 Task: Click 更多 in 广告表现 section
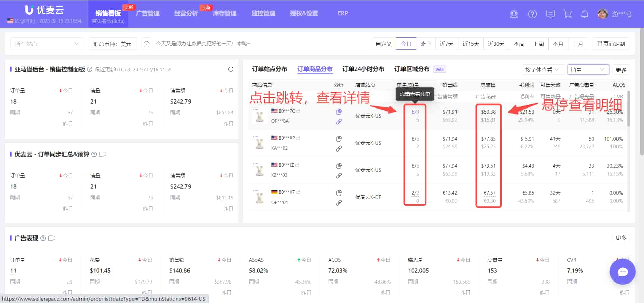point(621,237)
